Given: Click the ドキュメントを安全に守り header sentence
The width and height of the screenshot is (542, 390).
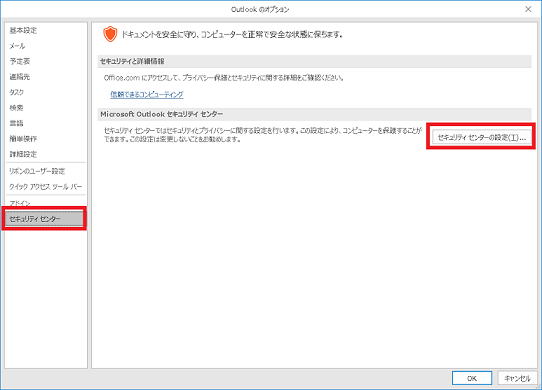Looking at the screenshot, I should tap(232, 34).
